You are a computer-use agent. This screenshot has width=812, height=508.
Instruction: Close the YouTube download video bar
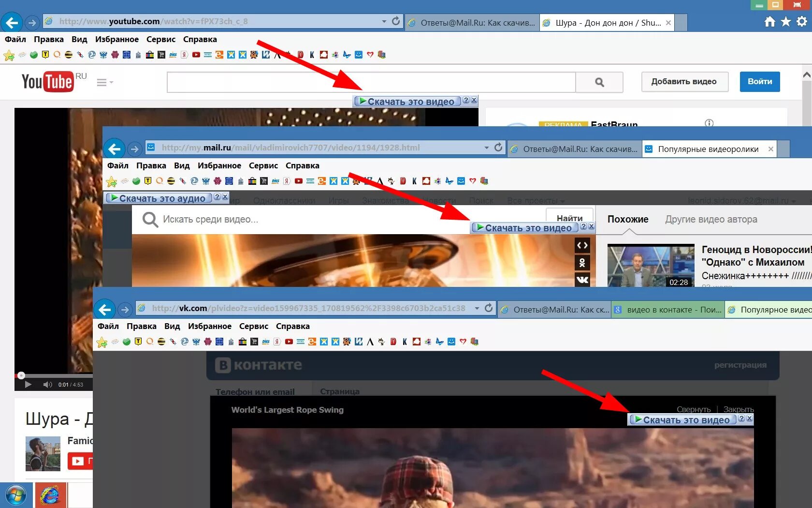click(474, 100)
